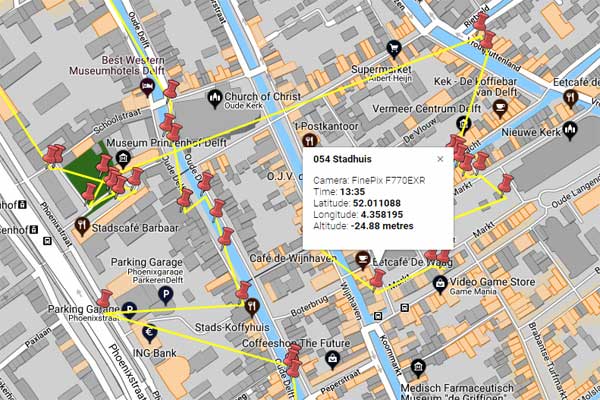The image size is (600, 400).
Task: Select the Paxlaan street label
Action: click(x=38, y=338)
